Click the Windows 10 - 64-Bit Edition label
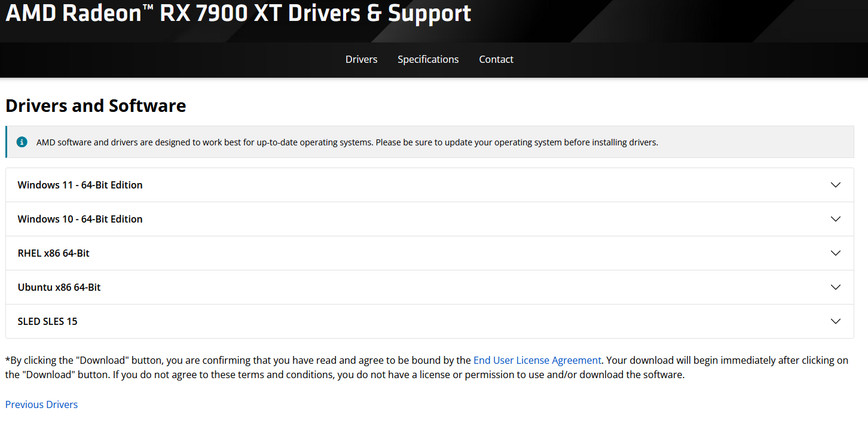The image size is (868, 423). 80,219
